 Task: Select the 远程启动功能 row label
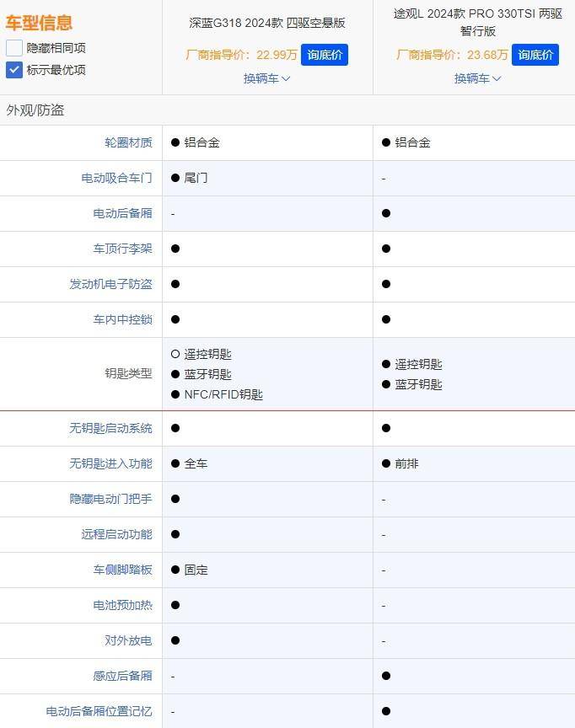tap(116, 535)
